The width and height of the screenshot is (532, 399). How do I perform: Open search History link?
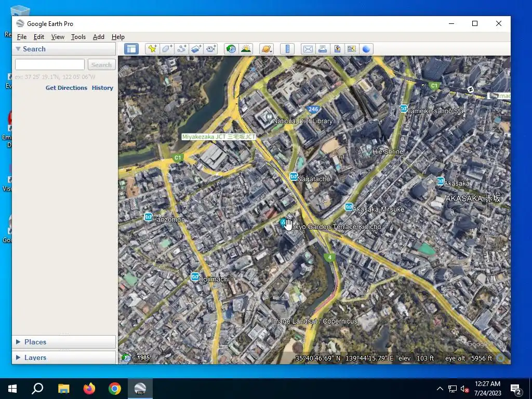tap(102, 87)
